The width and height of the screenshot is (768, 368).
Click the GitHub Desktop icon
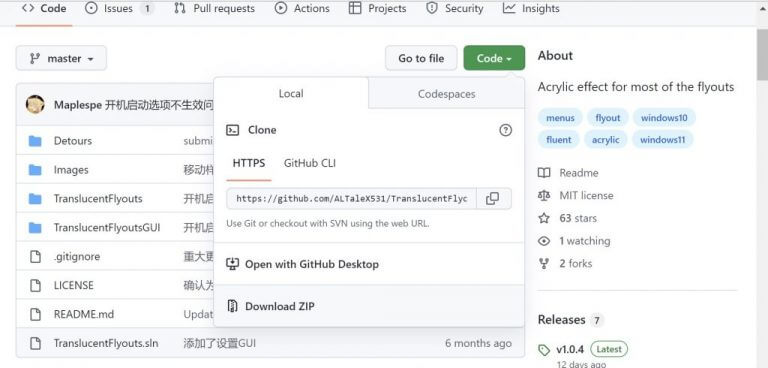coord(232,264)
